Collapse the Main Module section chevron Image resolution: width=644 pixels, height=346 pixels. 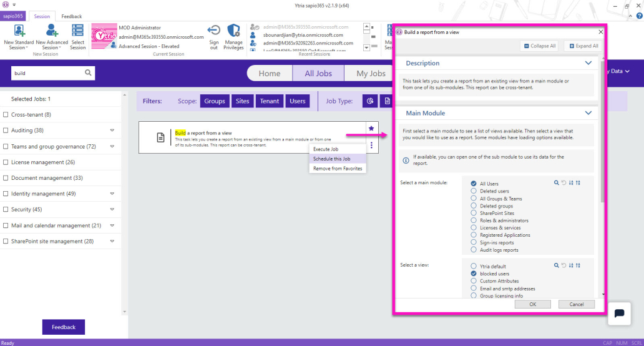[588, 112]
